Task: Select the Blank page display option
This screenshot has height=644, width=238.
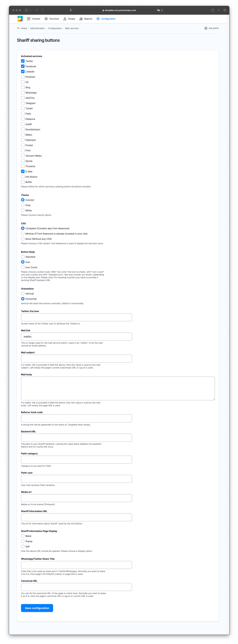Action: coord(23,536)
